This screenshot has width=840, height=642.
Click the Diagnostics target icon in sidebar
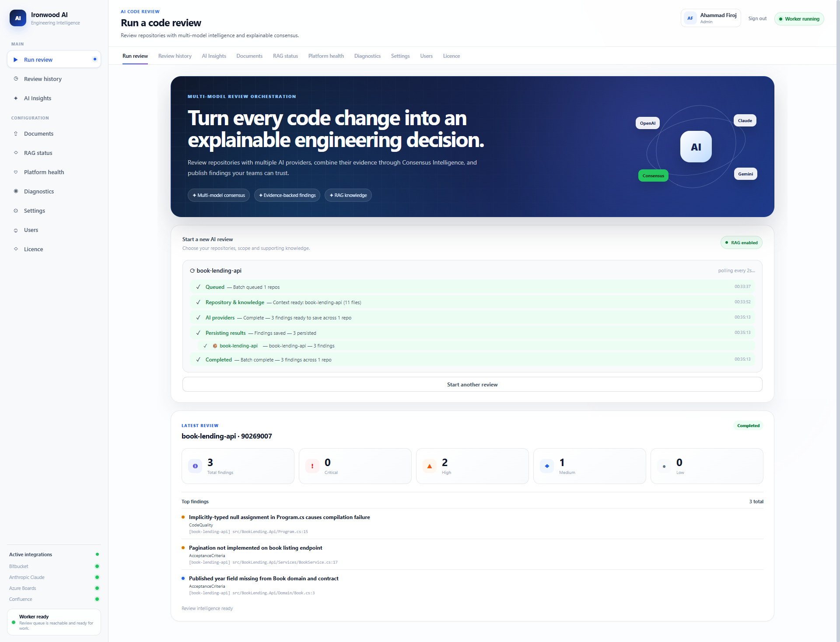16,191
